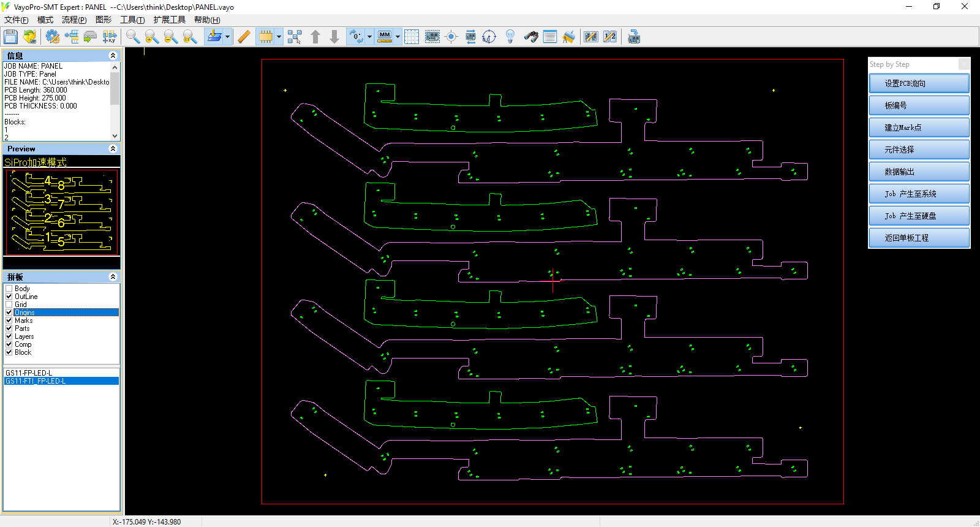Viewport: 980px width, 527px height.
Task: Select the zoom out magnifier tool
Action: pyautogui.click(x=171, y=37)
